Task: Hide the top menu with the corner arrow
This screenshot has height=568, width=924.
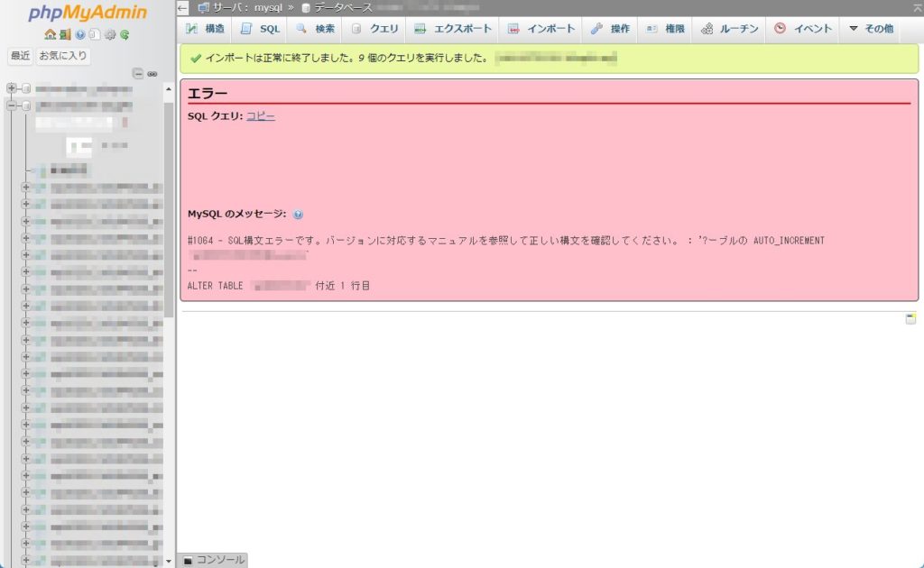Action: (x=917, y=7)
